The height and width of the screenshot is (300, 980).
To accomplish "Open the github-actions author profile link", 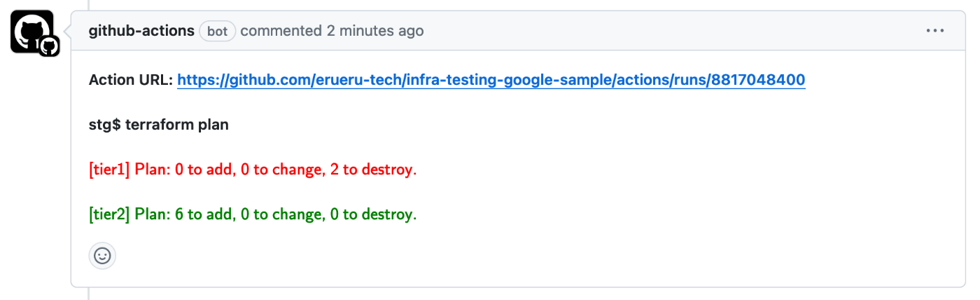I will [141, 31].
